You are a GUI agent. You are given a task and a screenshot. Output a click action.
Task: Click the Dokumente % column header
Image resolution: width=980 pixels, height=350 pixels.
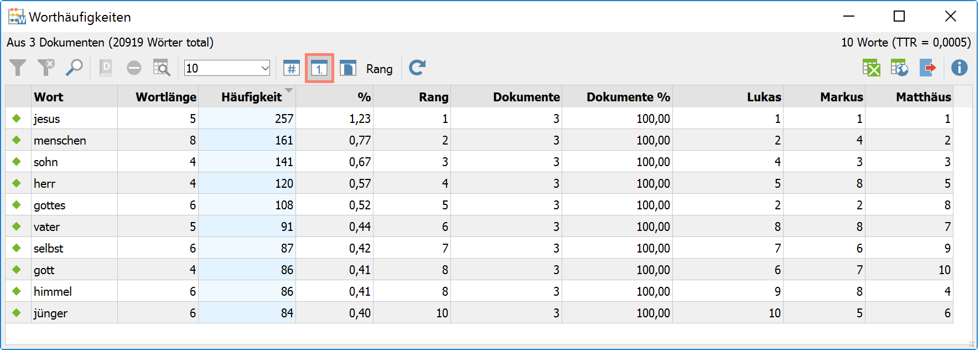pyautogui.click(x=628, y=97)
